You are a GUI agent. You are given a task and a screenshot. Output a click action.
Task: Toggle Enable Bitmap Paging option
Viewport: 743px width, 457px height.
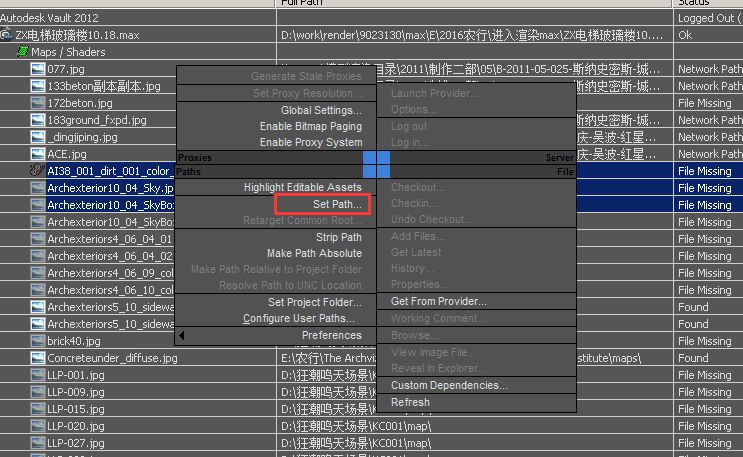(310, 127)
